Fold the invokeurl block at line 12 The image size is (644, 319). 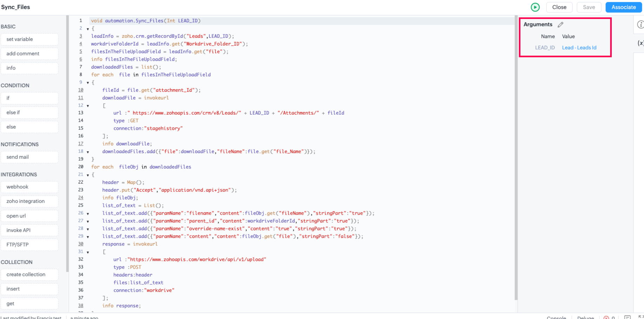(88, 106)
